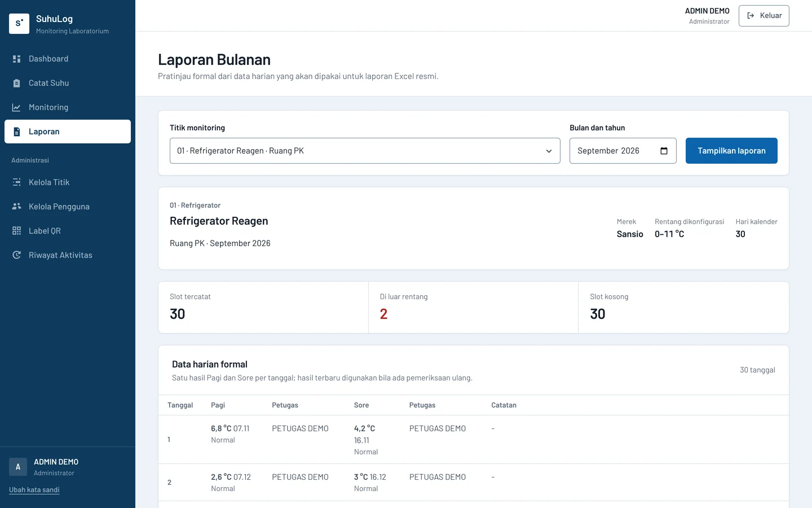Go to Catat Suhu page

click(x=68, y=83)
